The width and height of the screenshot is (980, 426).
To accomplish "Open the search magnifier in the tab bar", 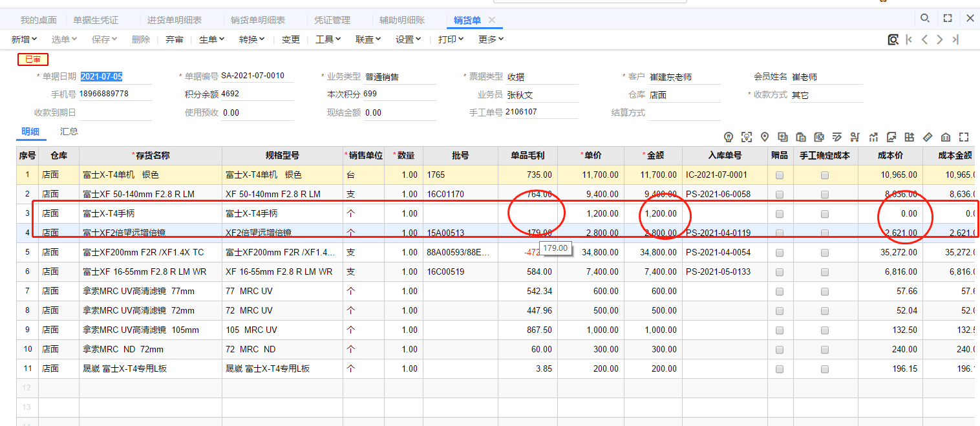I will click(925, 19).
